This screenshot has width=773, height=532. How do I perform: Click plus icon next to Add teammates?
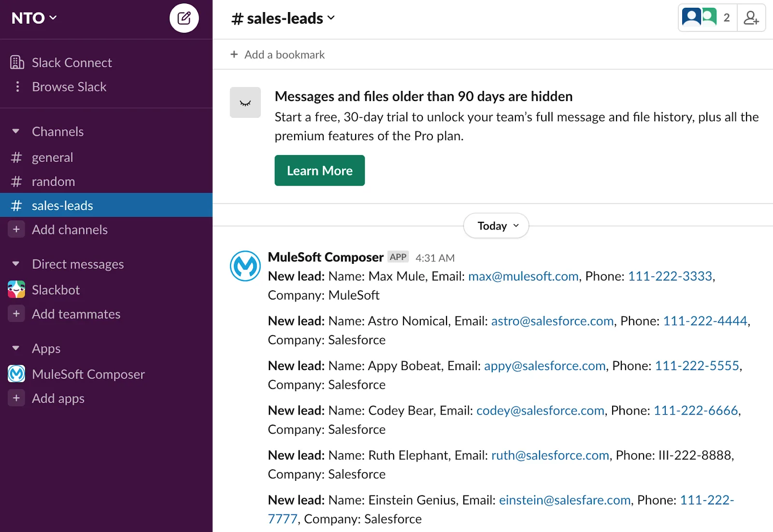pos(16,314)
